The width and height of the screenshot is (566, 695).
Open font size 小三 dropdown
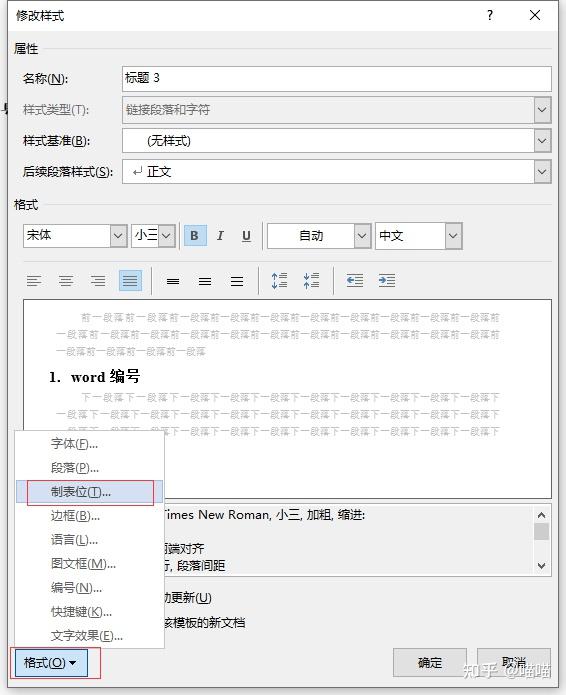[166, 235]
